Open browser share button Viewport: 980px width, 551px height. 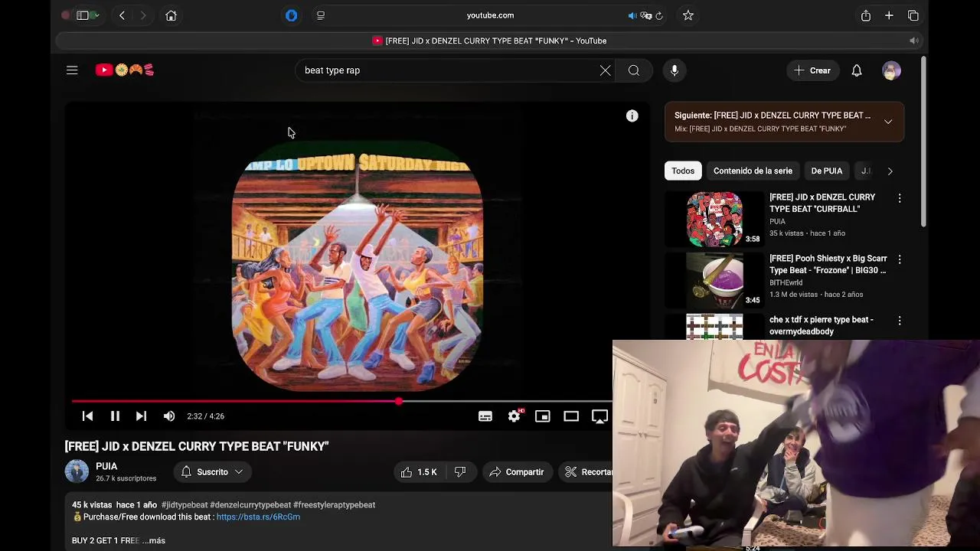(866, 15)
